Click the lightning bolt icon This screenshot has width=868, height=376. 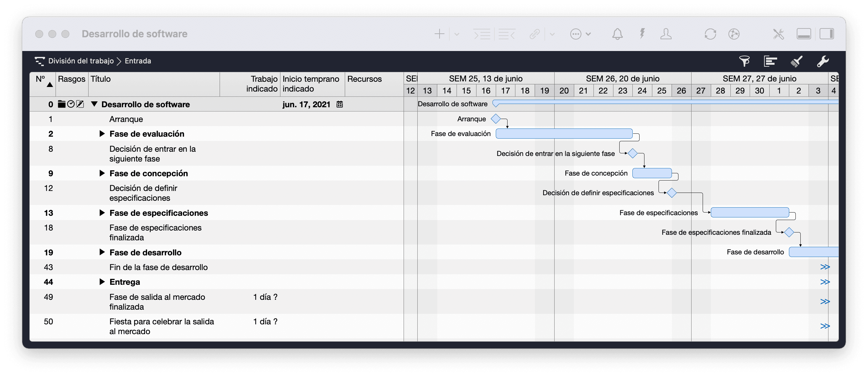[x=642, y=34]
